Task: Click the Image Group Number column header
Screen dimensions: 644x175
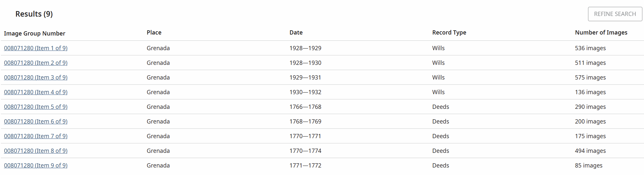Action: (x=34, y=34)
